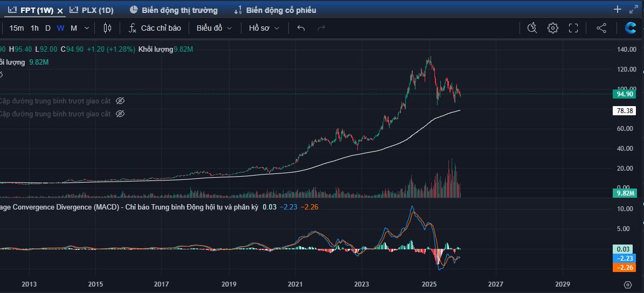Open chart settings gear
The width and height of the screenshot is (644, 293).
pyautogui.click(x=552, y=28)
